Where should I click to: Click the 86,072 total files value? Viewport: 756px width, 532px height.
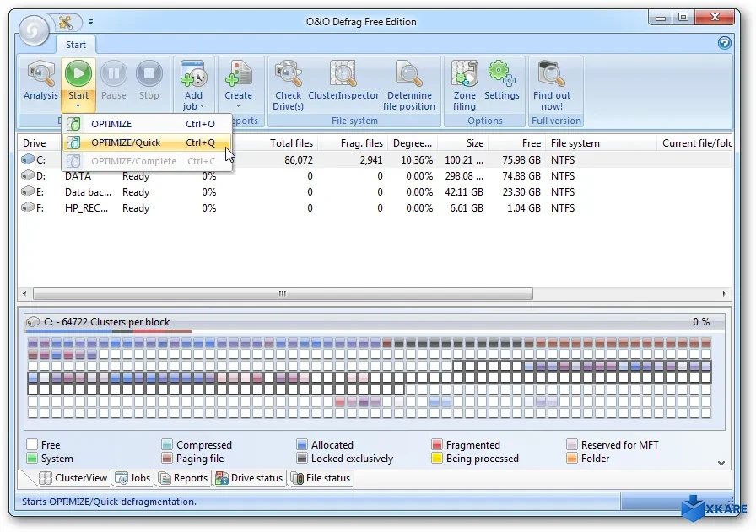click(299, 159)
